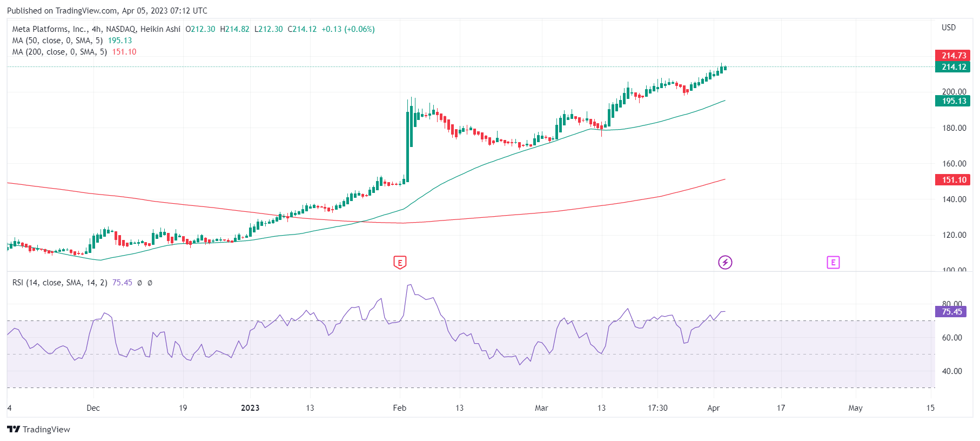Click the 195.13 MA 50 axis label

coord(952,101)
